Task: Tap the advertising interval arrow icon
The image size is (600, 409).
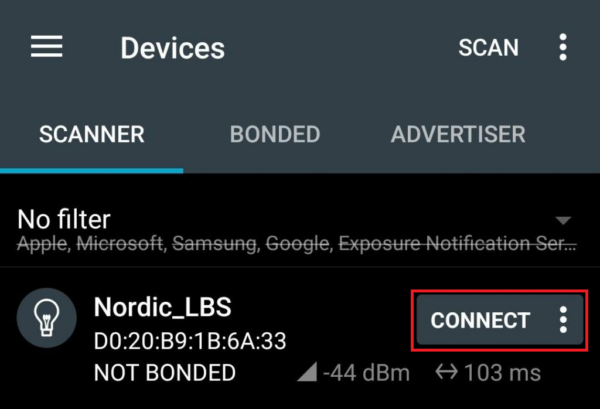Action: 446,372
